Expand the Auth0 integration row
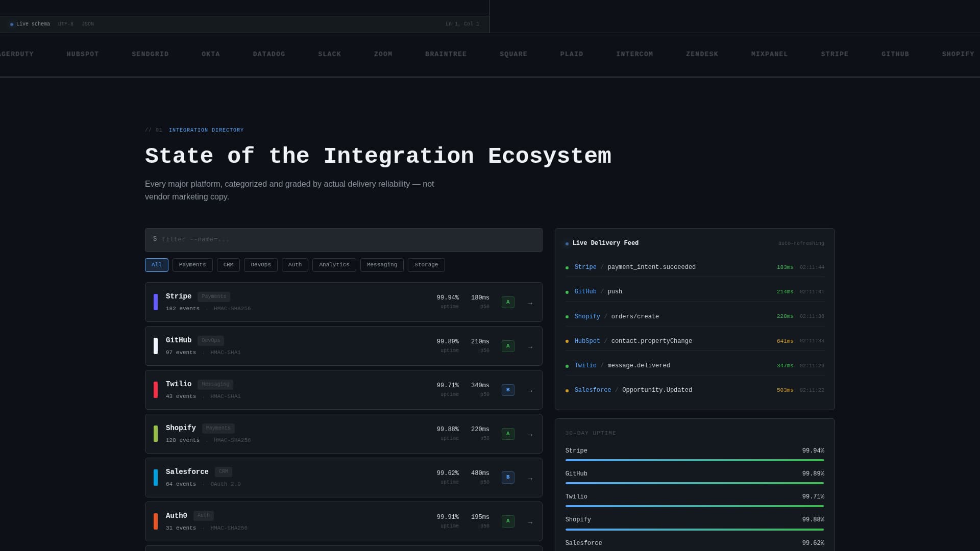The image size is (980, 551). coord(343,521)
